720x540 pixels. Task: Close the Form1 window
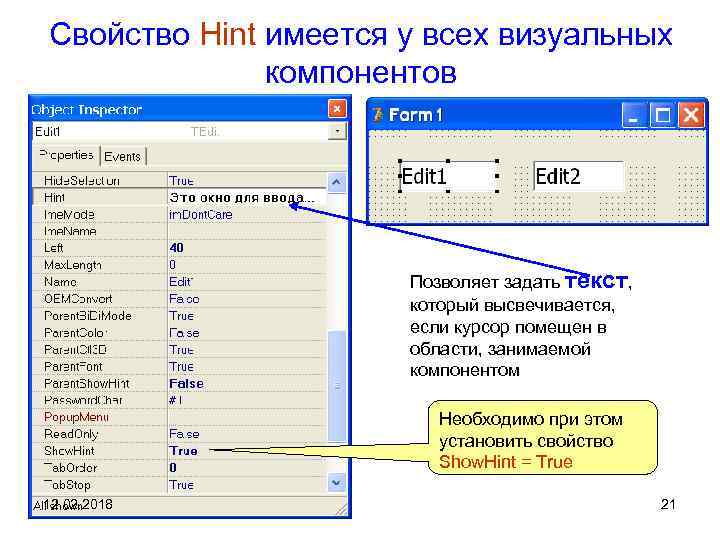tap(691, 115)
